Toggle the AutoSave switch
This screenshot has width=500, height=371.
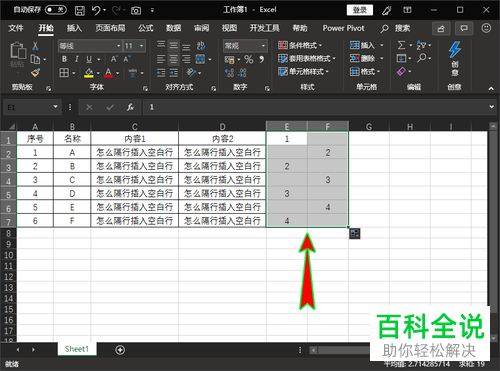pyautogui.click(x=56, y=10)
